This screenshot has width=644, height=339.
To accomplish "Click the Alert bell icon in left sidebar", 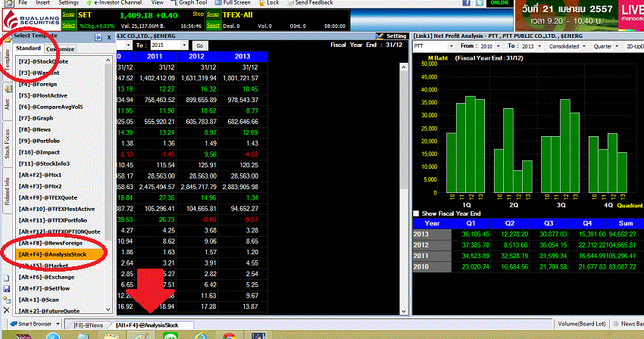I will [8, 88].
